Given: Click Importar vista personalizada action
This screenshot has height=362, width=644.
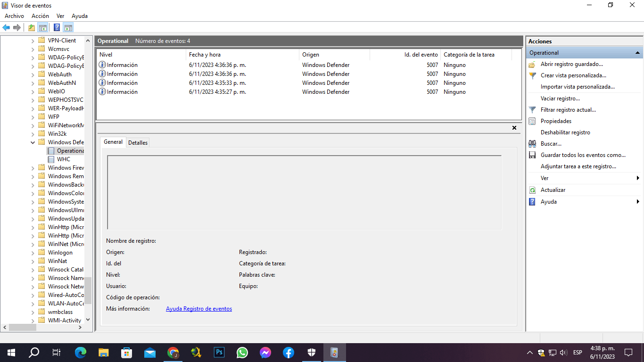Looking at the screenshot, I should tap(578, 87).
